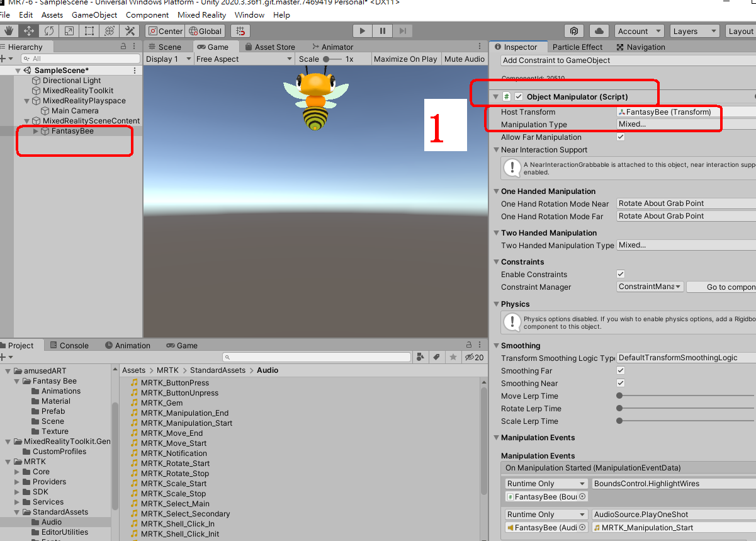Select the Rotate tool in the toolbar
The height and width of the screenshot is (541, 756).
click(49, 31)
